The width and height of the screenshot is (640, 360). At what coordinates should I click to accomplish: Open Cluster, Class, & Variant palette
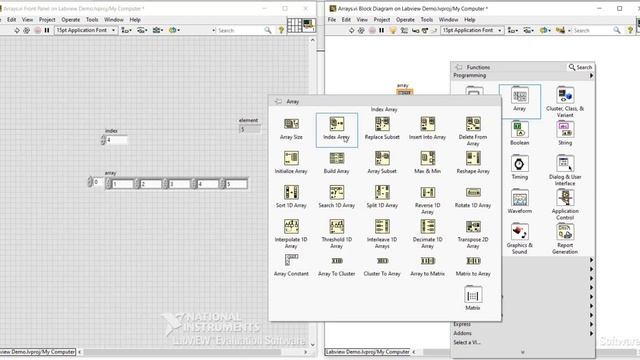click(x=565, y=102)
